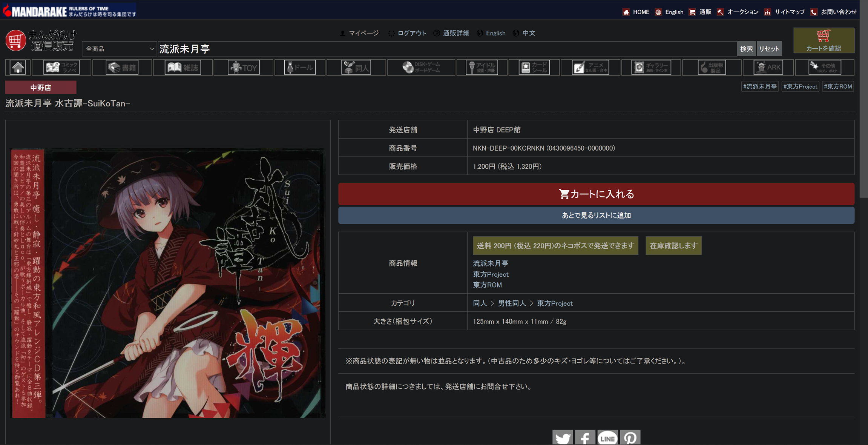The height and width of the screenshot is (445, 868).
Task: Open the 雑誌 category menu
Action: (183, 68)
